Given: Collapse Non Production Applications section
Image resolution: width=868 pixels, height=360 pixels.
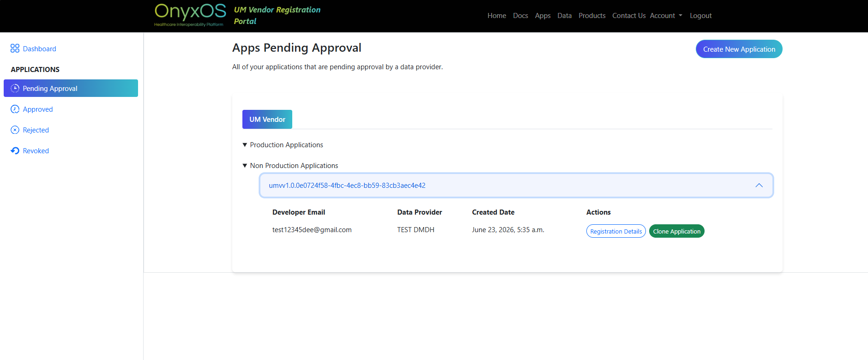Looking at the screenshot, I should 290,166.
